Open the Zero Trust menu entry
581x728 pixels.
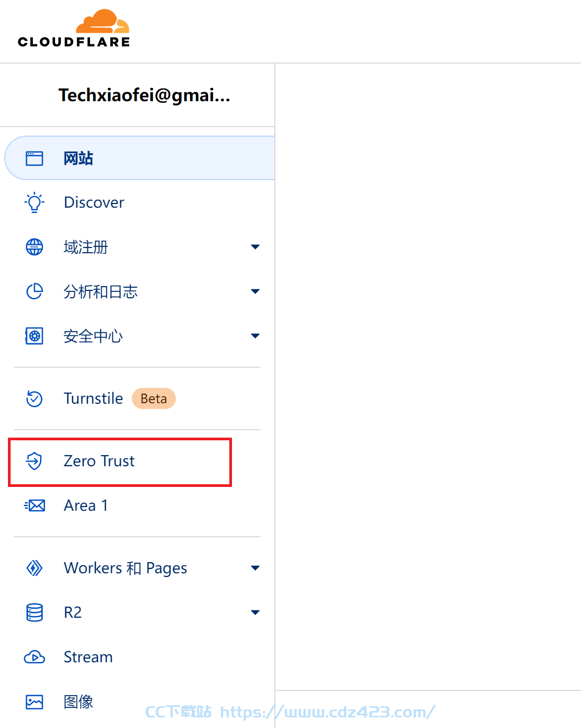pos(121,461)
